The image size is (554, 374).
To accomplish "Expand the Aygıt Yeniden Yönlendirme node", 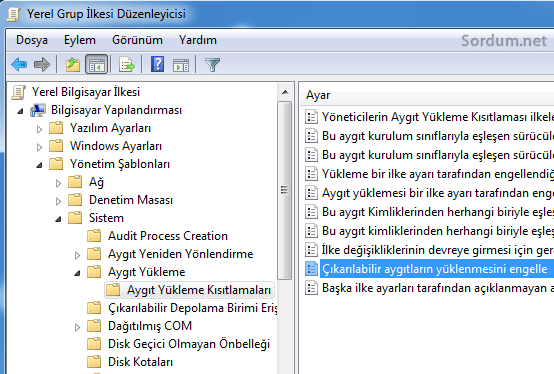I will point(77,255).
